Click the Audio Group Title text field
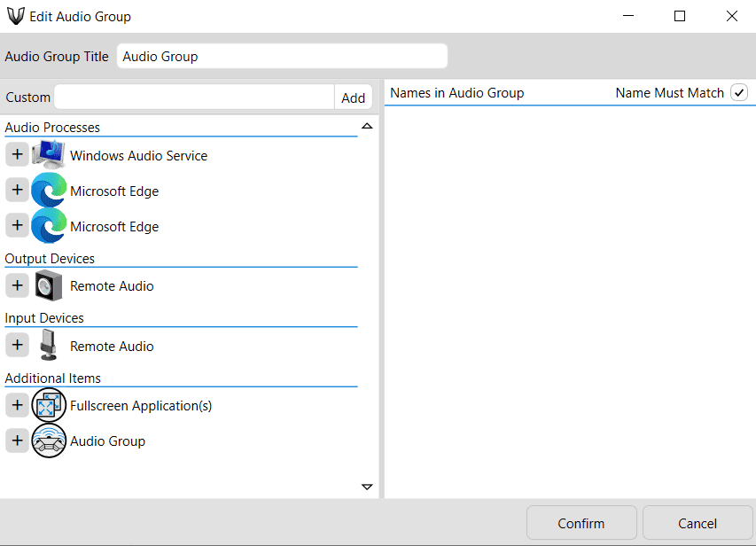Viewport: 756px width, 546px height. [x=282, y=57]
